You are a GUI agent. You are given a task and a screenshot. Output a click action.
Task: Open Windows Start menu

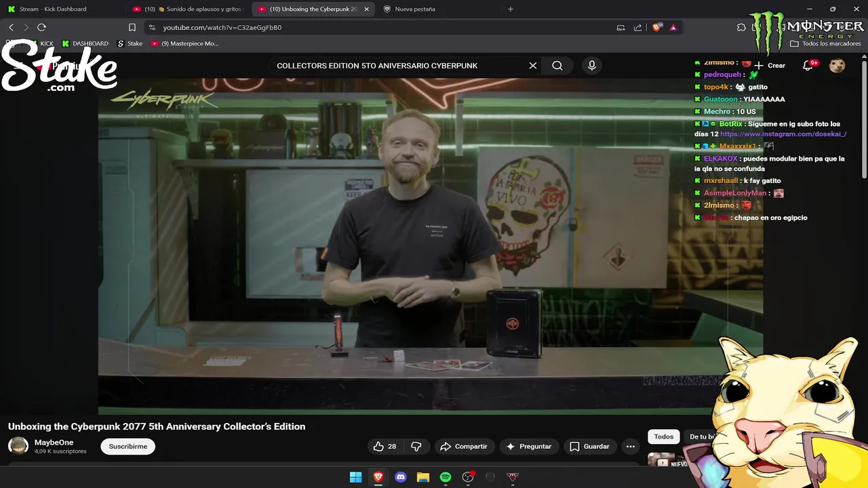pyautogui.click(x=355, y=477)
